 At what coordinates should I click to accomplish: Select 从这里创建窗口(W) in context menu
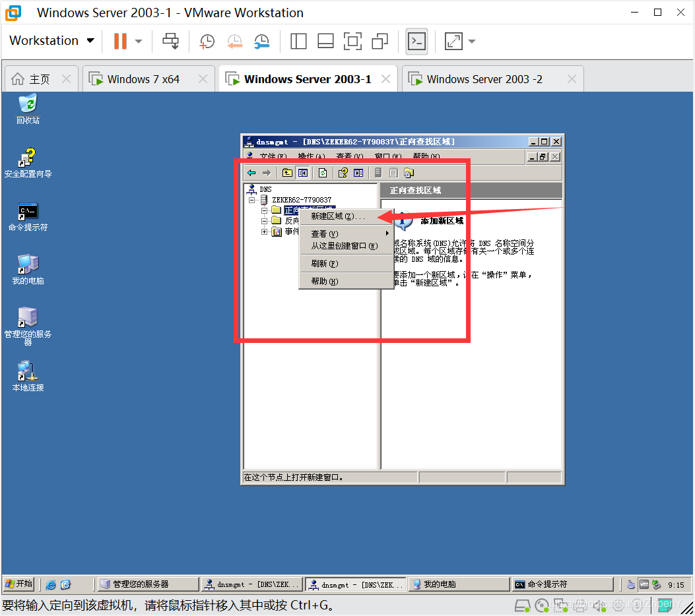346,246
